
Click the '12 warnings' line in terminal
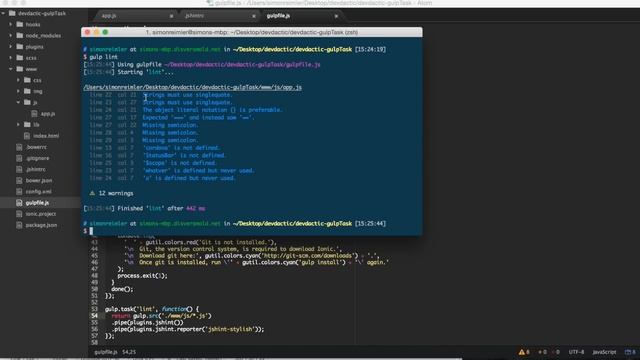point(116,193)
